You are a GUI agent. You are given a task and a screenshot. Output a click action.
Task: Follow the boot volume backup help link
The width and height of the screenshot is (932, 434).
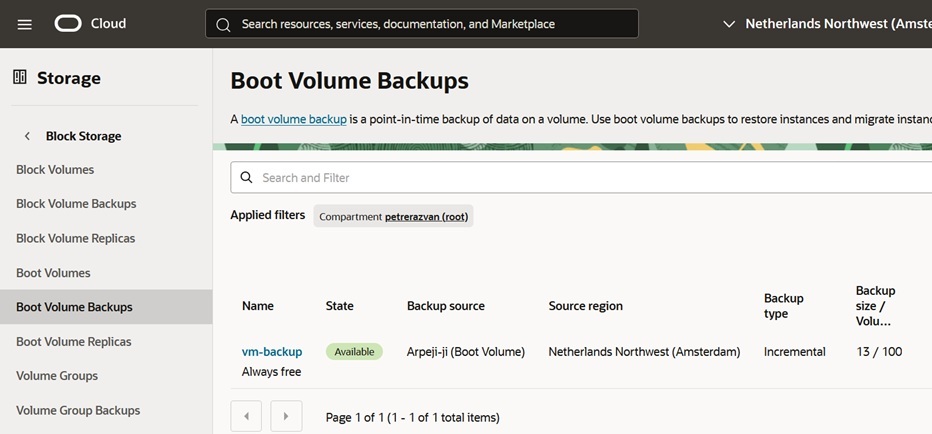[x=294, y=119]
